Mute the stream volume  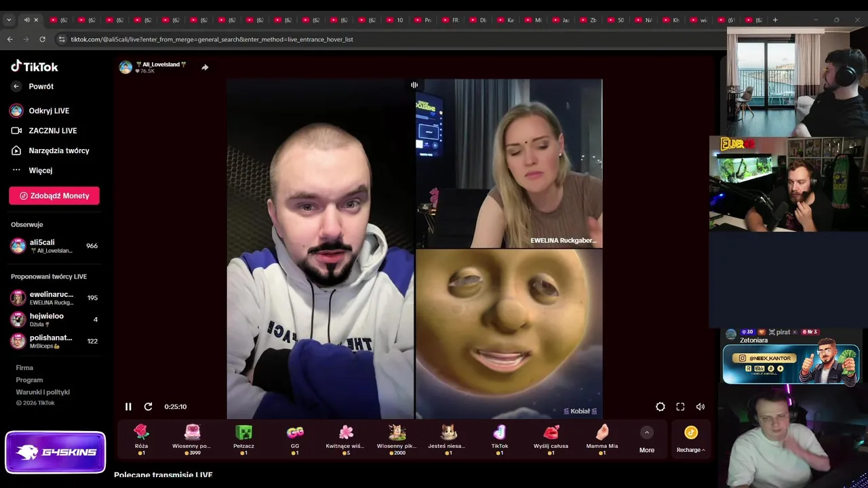coord(701,407)
